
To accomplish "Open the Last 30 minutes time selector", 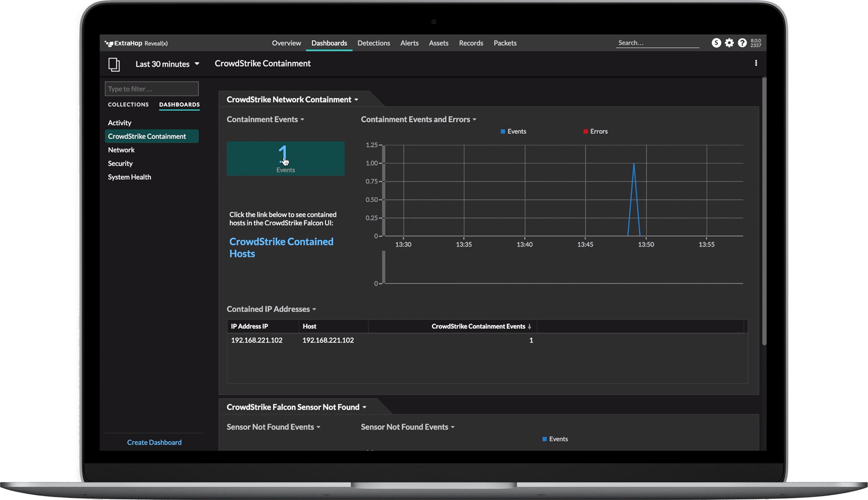I will click(167, 64).
